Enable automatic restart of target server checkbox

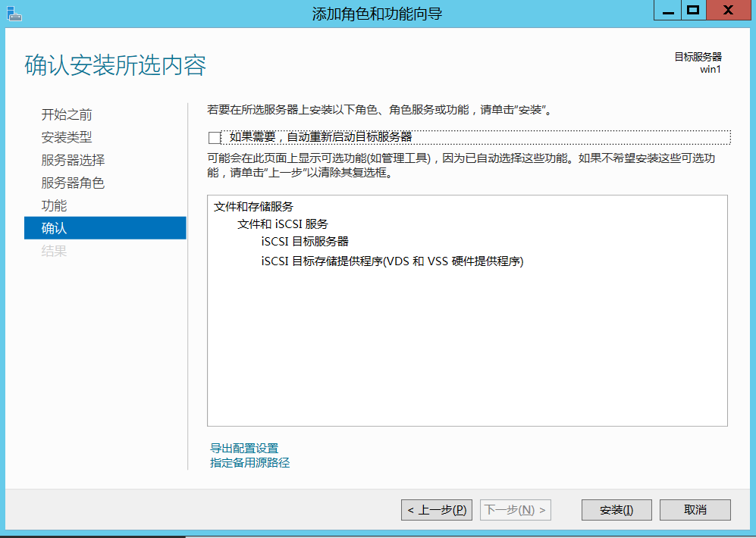coord(215,138)
